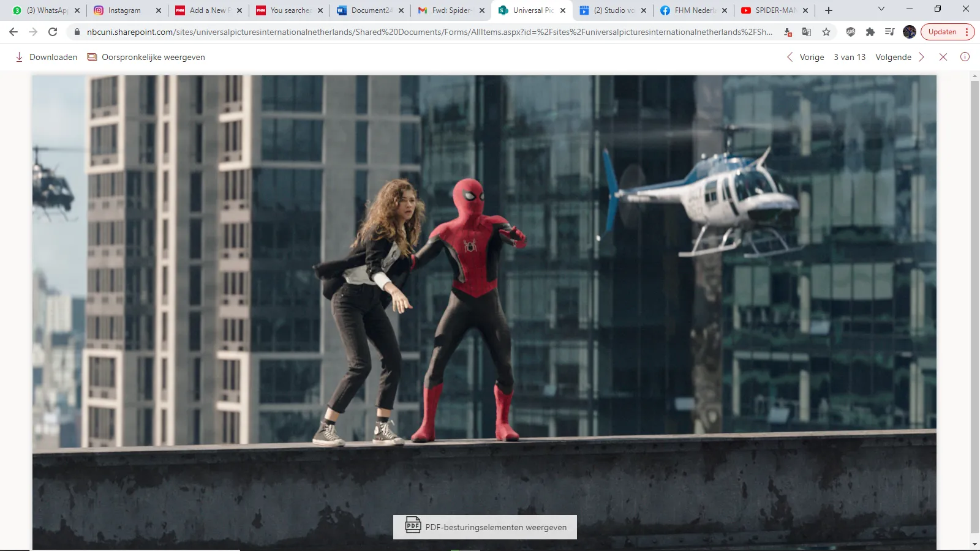This screenshot has width=980, height=551.
Task: Open the ABP ad blocker extension
Action: [x=851, y=32]
